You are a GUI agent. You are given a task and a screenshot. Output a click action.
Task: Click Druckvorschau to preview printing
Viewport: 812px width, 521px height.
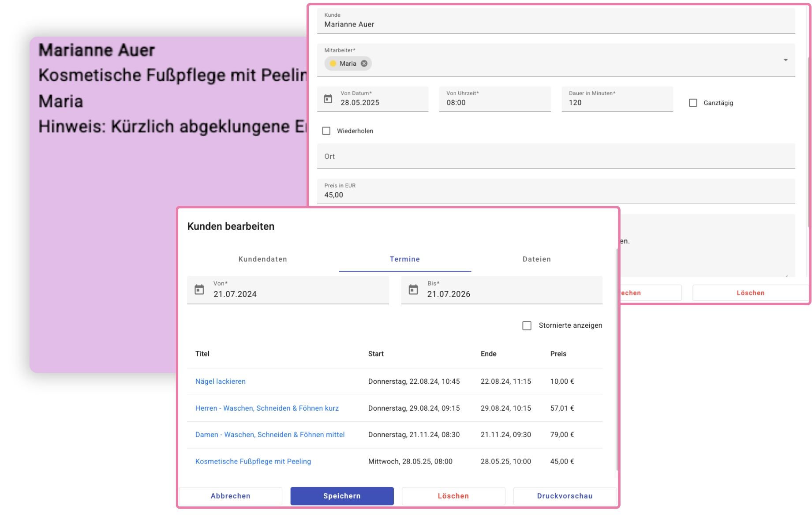pos(565,496)
